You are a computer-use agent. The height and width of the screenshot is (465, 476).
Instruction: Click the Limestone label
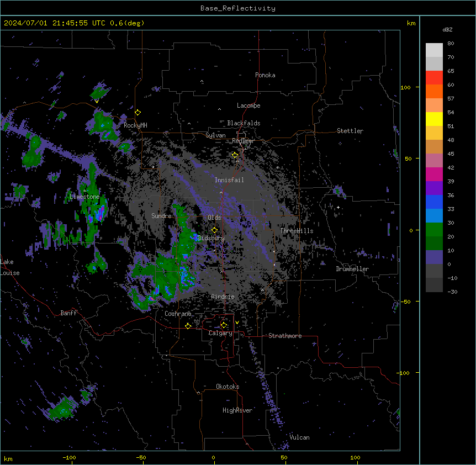click(x=84, y=197)
